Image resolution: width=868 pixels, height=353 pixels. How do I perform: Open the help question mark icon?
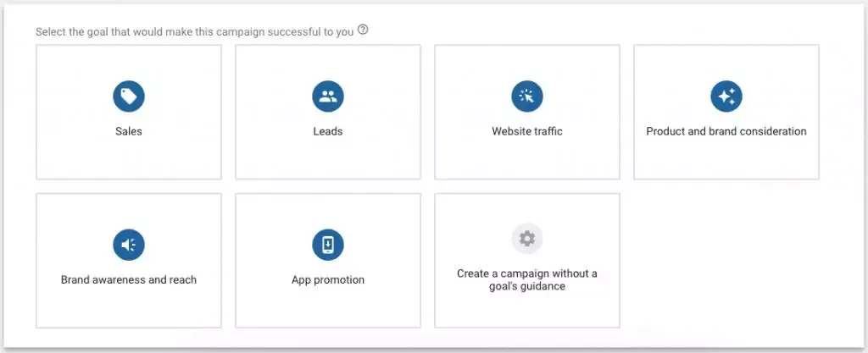[x=363, y=30]
